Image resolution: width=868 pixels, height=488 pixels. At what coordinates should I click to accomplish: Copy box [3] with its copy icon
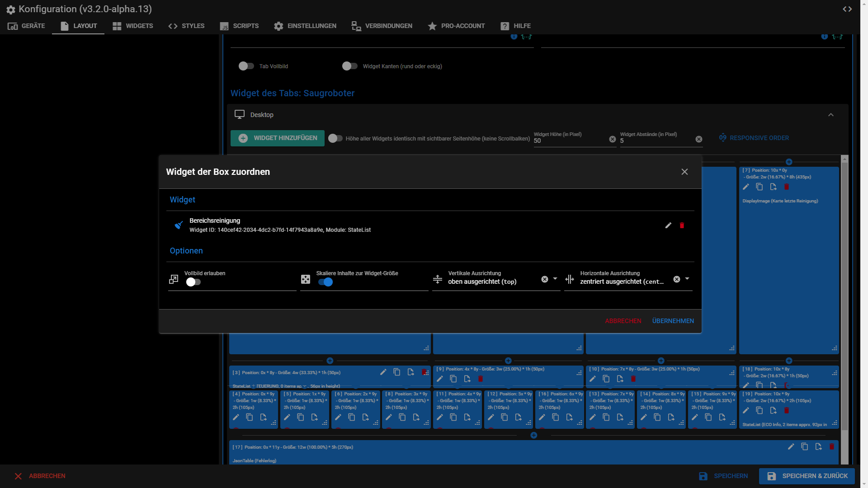click(396, 372)
